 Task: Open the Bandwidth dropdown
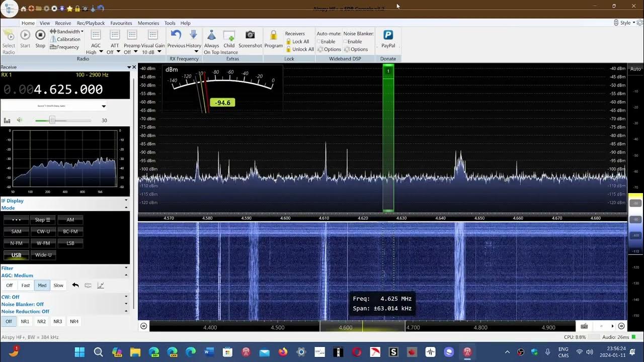pyautogui.click(x=66, y=31)
